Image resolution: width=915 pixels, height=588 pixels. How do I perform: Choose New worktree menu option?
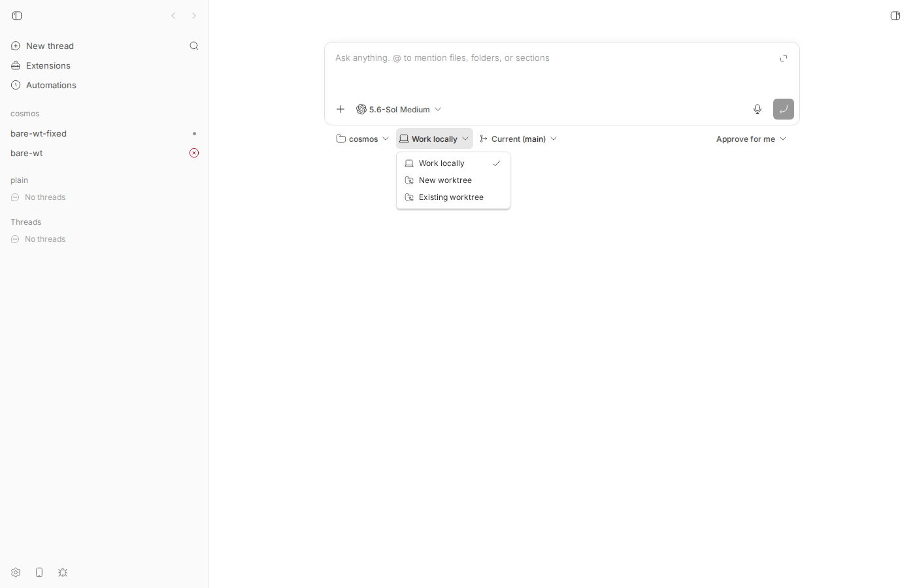[453, 180]
